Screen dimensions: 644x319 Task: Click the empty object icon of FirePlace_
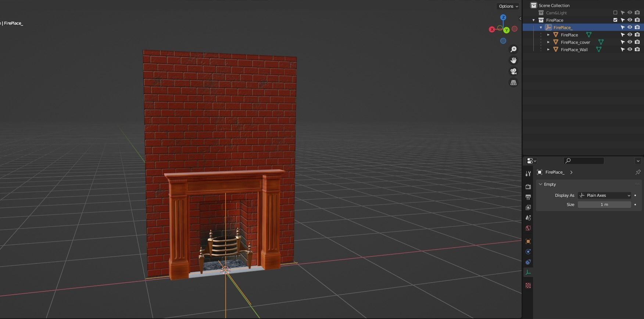pos(548,27)
